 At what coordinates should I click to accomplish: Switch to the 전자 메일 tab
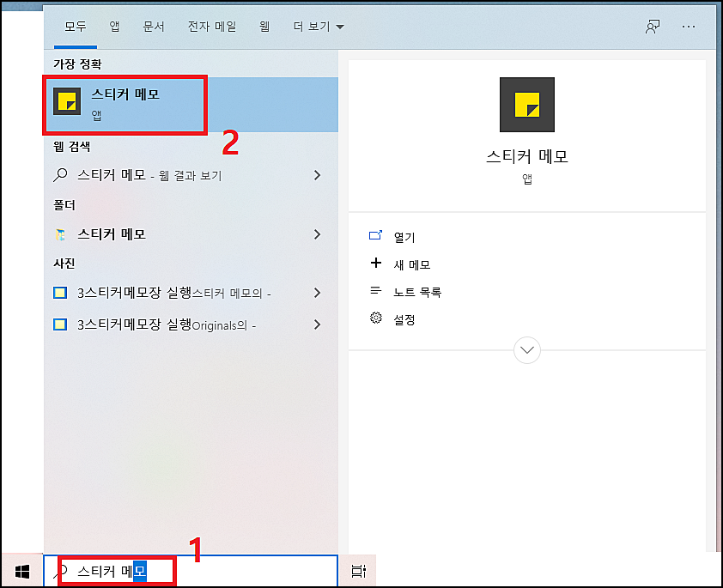212,27
